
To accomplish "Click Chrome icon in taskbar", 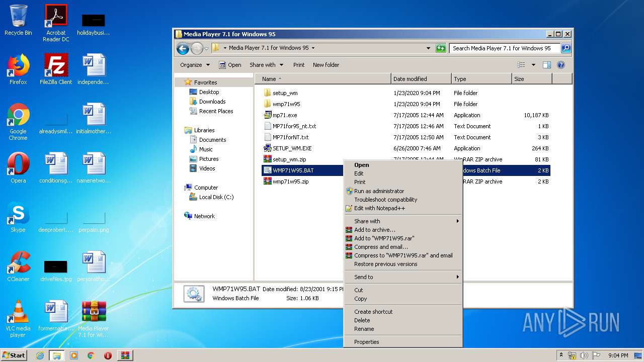I will 91,355.
